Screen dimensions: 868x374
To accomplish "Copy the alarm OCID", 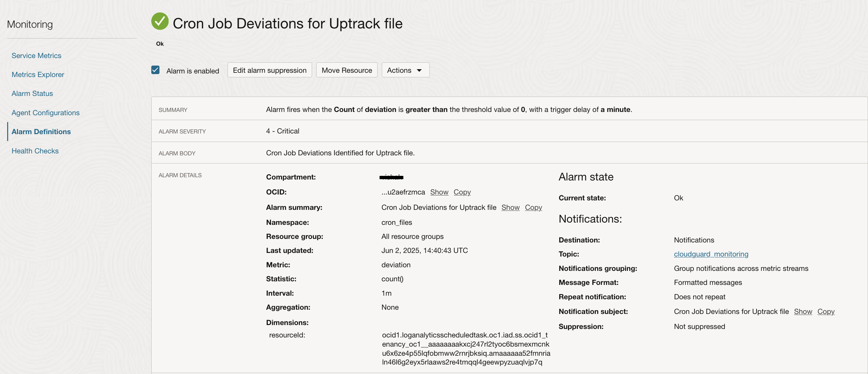I will pos(462,192).
